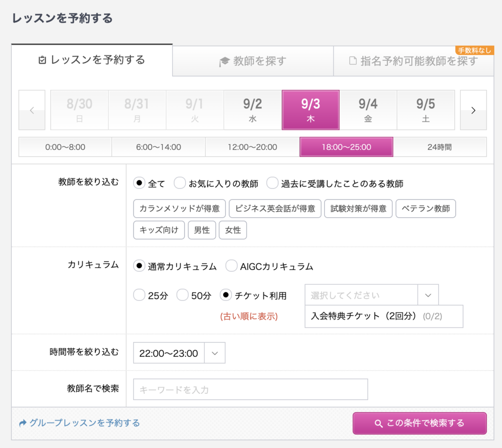Viewport: 502px width, 448px height.
Task: Choose AIGCカリキュラム radio option
Action: [x=231, y=266]
